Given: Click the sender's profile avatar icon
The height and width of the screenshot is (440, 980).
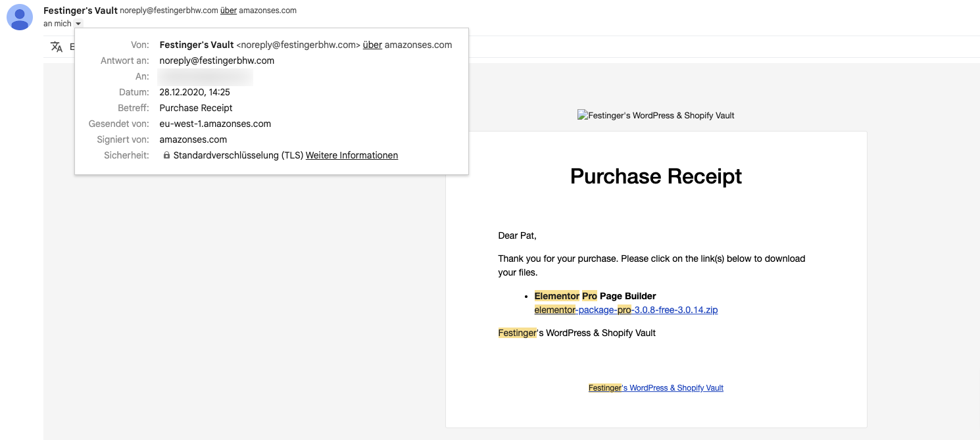Looking at the screenshot, I should (20, 17).
